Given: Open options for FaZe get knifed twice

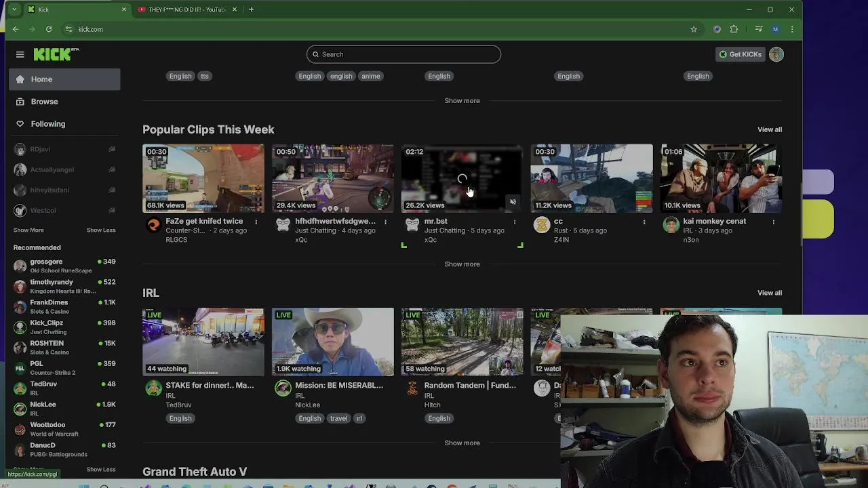Looking at the screenshot, I should coord(256,222).
